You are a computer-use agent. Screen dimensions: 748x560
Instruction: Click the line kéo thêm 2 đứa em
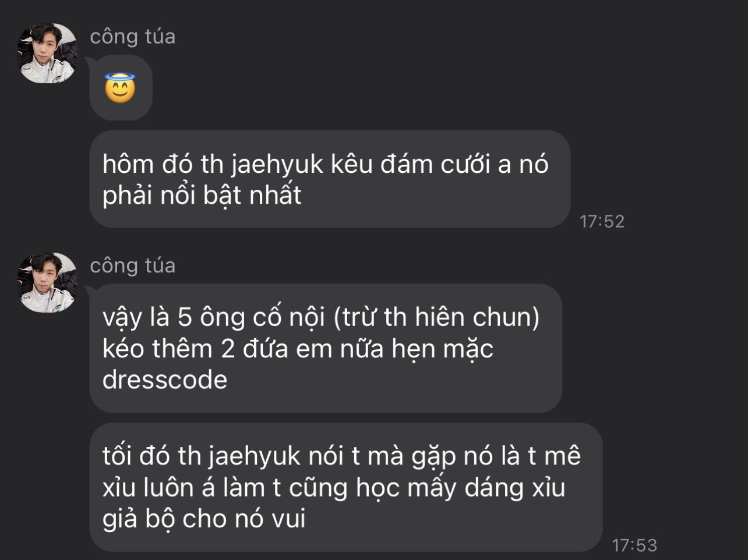(298, 349)
